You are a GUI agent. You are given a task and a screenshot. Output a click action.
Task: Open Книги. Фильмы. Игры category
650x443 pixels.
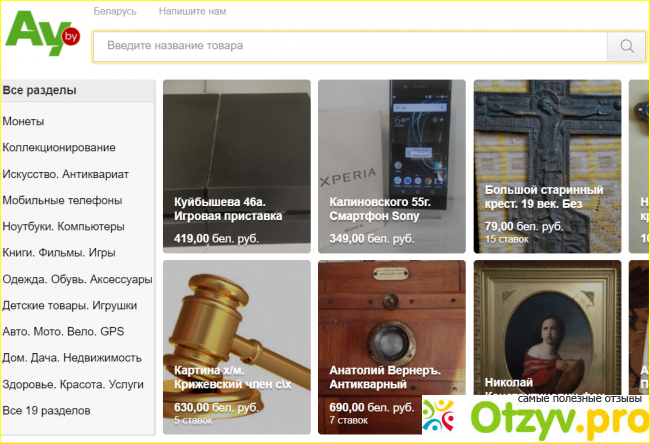59,253
